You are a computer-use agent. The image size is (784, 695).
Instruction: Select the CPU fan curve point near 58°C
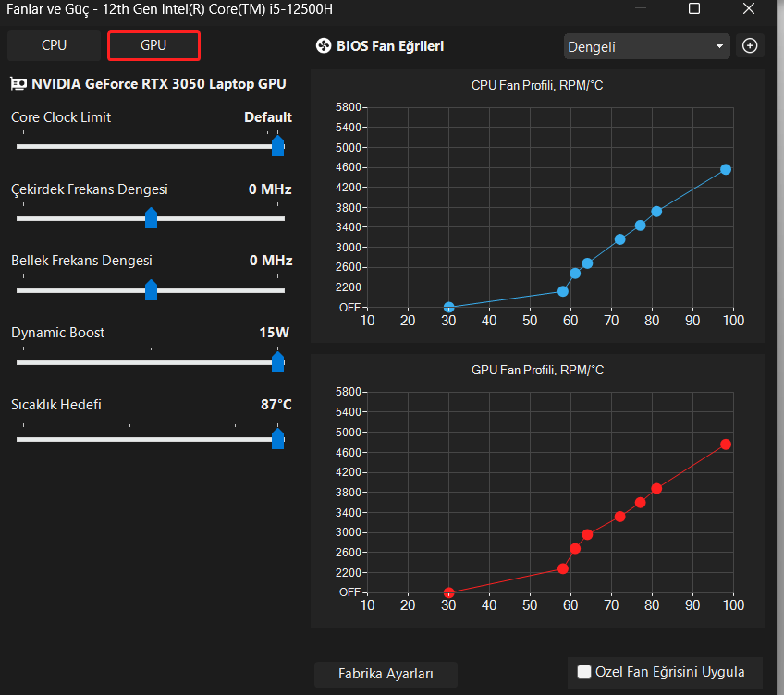point(563,291)
